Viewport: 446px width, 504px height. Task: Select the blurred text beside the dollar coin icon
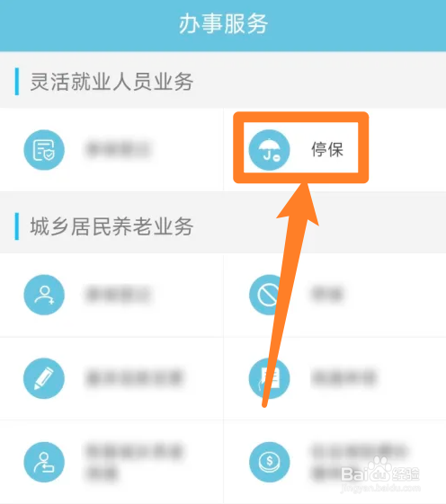point(361,462)
